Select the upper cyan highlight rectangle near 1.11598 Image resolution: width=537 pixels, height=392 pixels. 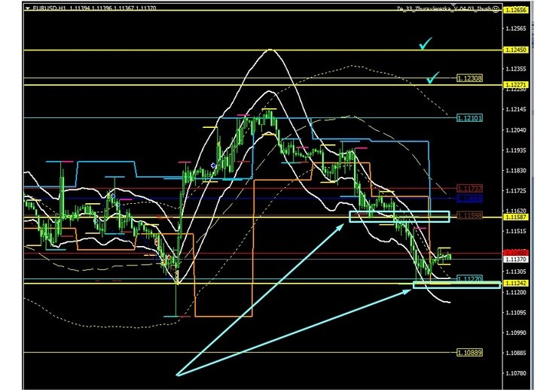399,217
